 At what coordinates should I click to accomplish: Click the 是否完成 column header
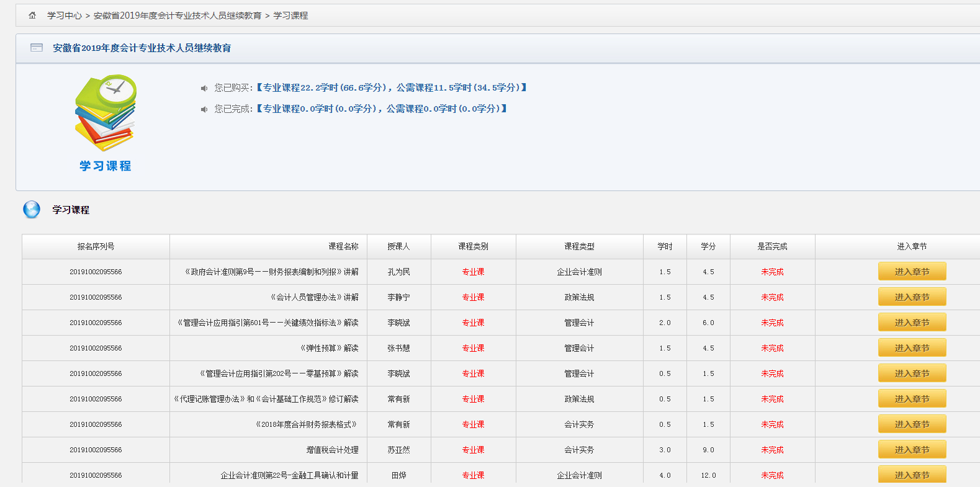(x=772, y=246)
